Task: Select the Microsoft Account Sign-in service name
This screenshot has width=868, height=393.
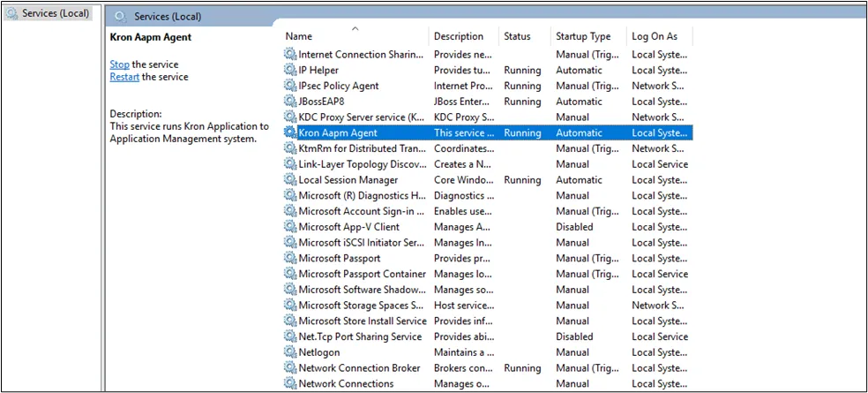Action: pos(362,211)
